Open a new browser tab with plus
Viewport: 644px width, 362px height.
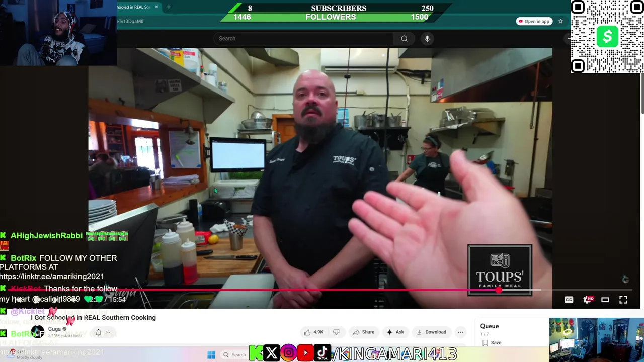click(169, 7)
